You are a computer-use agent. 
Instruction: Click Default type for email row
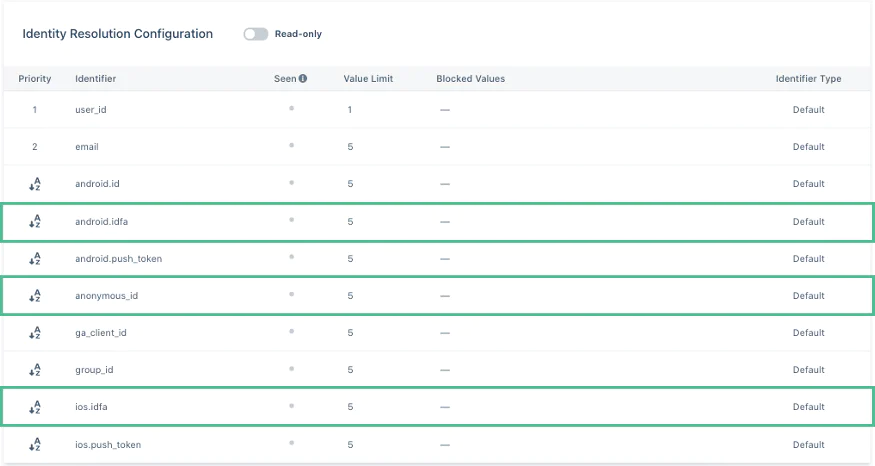click(x=809, y=147)
